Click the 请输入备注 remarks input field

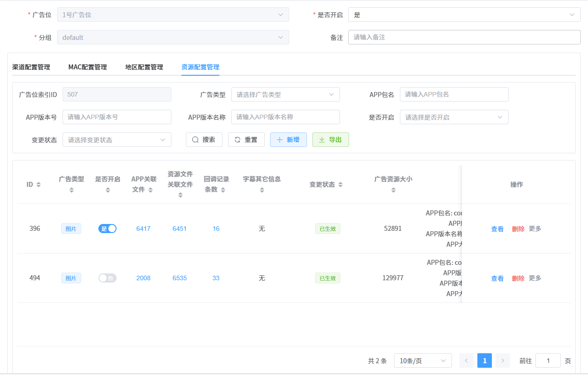point(464,37)
